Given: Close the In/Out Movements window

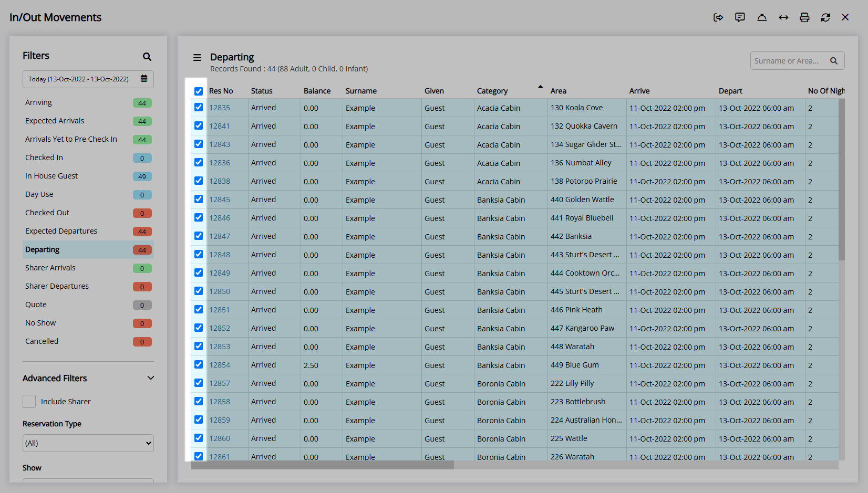Looking at the screenshot, I should [845, 17].
